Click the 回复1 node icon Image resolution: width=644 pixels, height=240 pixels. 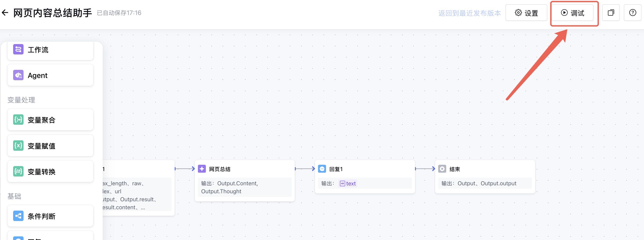coord(322,169)
